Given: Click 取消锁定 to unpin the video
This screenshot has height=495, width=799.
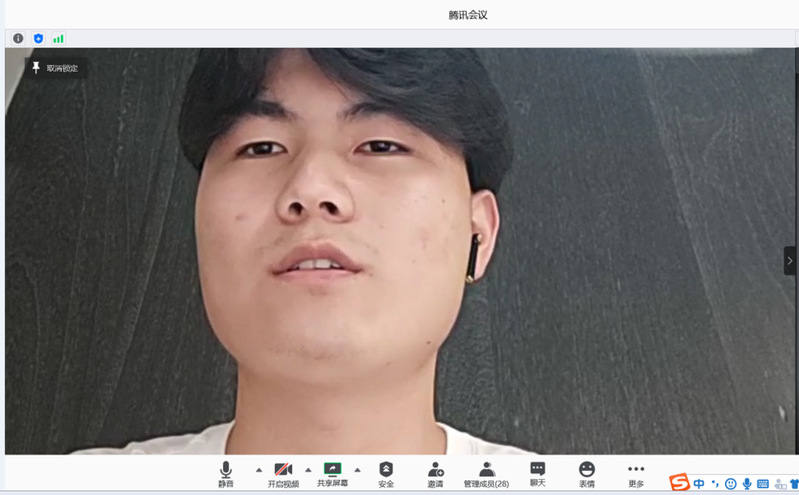Looking at the screenshot, I should 55,68.
